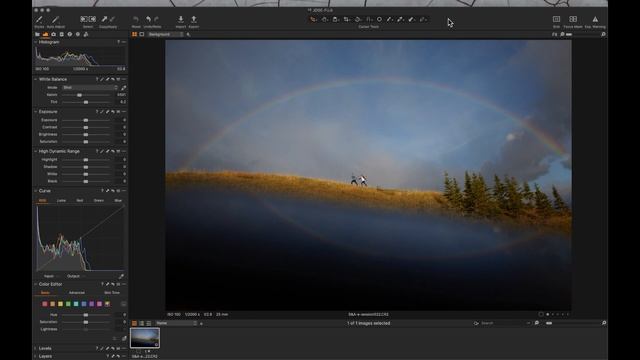The image size is (640, 360).
Task: Select the Luma curve tab
Action: 61,200
